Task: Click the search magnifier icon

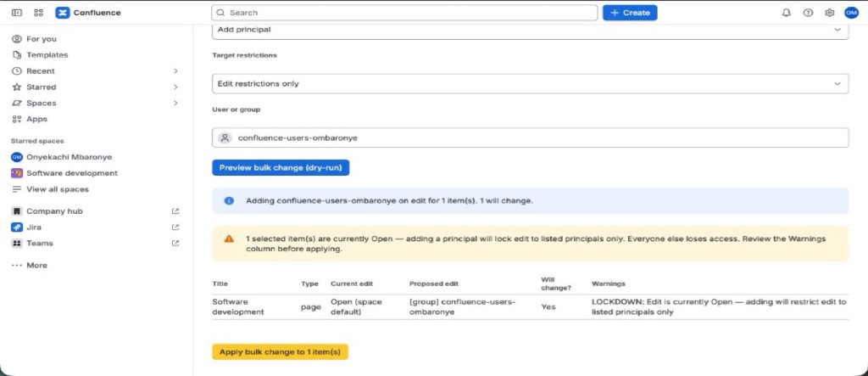Action: 221,13
